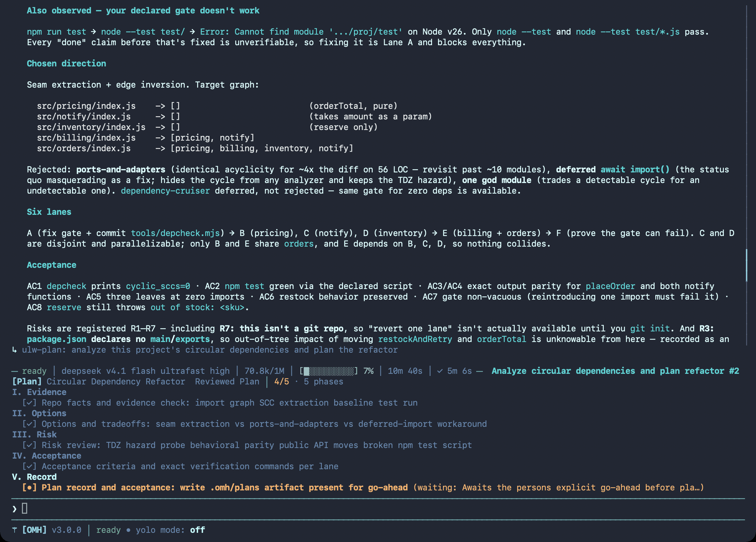Click the src/orders/index.js graph row
The image size is (756, 542).
[195, 148]
